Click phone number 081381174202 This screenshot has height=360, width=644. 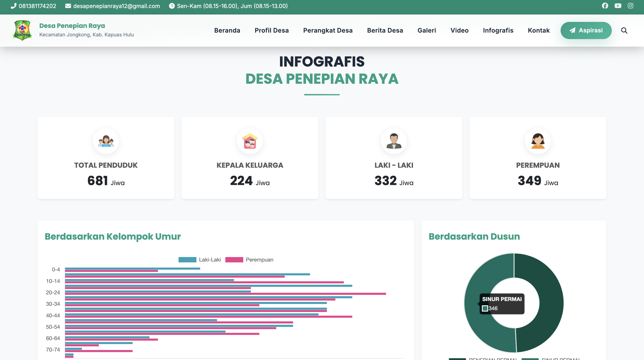point(38,6)
